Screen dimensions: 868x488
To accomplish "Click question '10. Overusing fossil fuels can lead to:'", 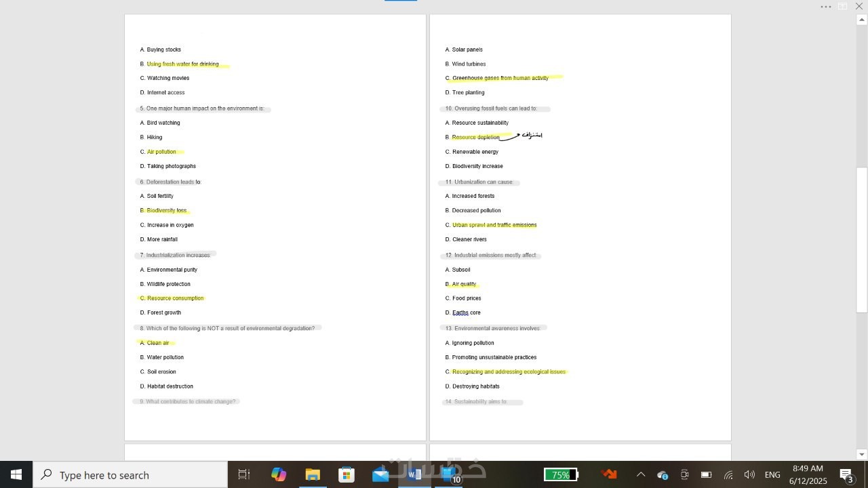I will (491, 108).
